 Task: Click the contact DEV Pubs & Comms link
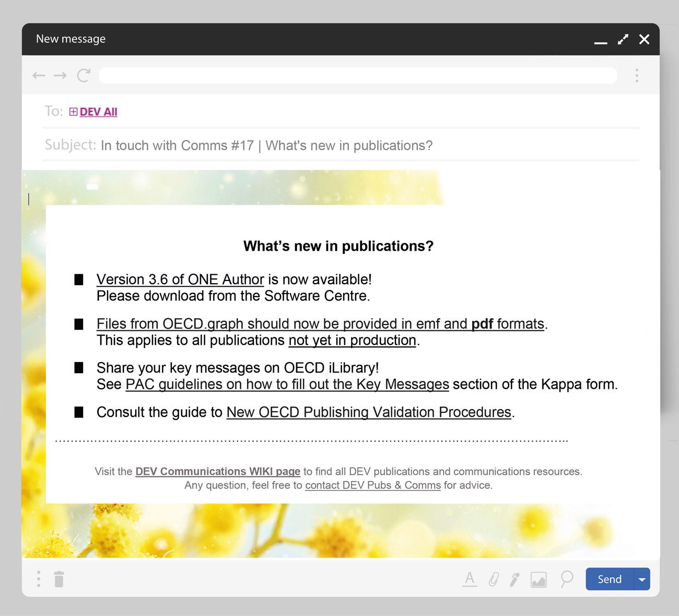pos(372,485)
